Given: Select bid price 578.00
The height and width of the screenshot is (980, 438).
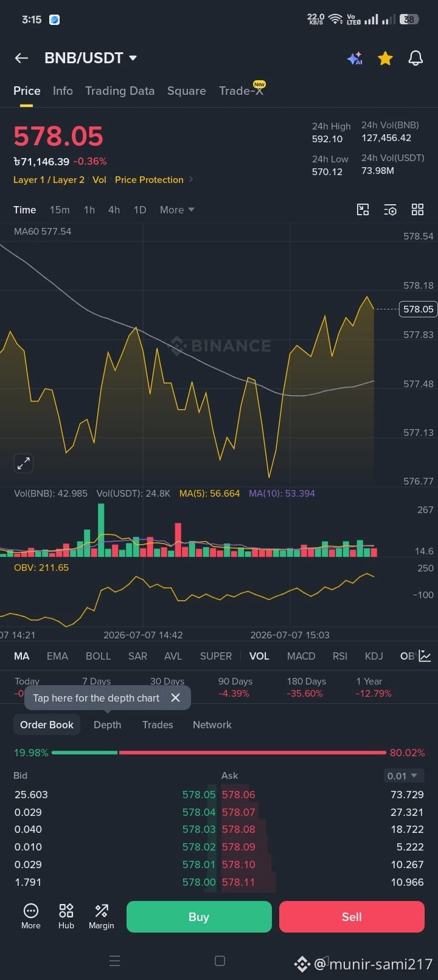Looking at the screenshot, I should (199, 882).
